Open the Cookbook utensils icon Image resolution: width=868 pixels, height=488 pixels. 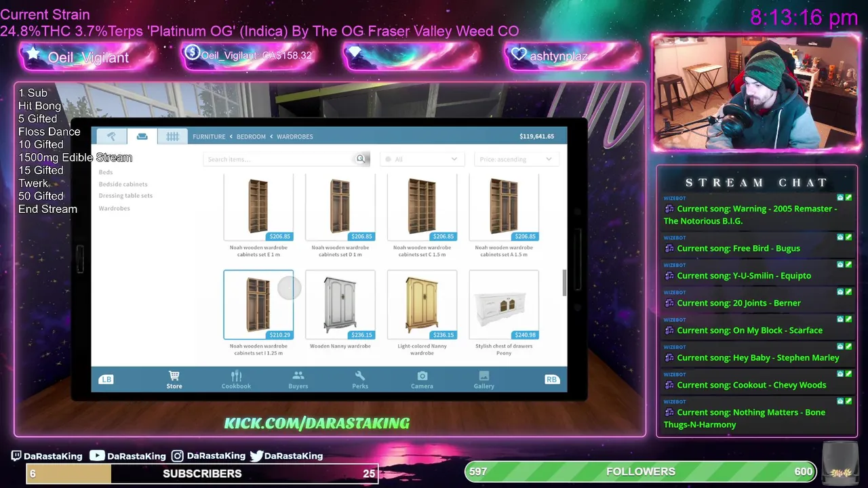pos(236,380)
